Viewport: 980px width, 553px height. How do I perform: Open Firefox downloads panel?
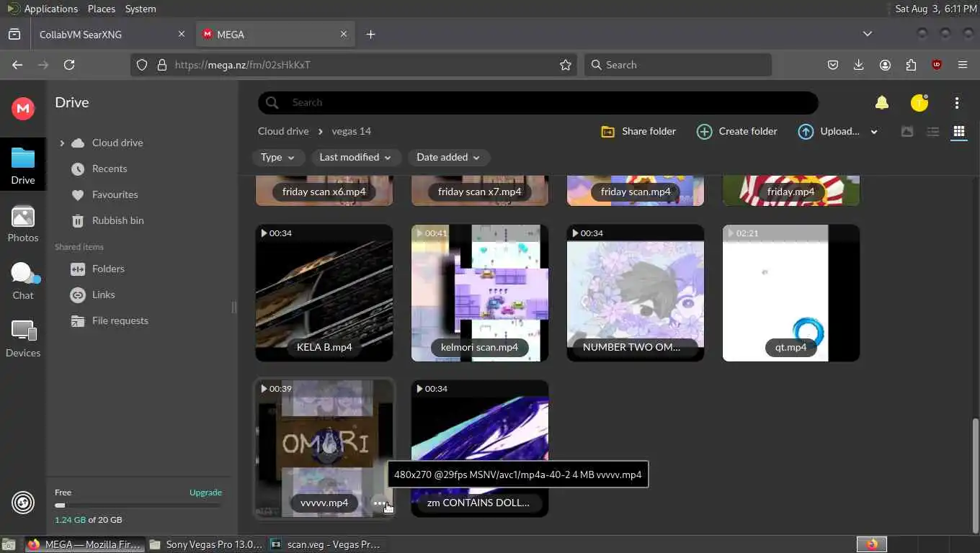(x=858, y=65)
